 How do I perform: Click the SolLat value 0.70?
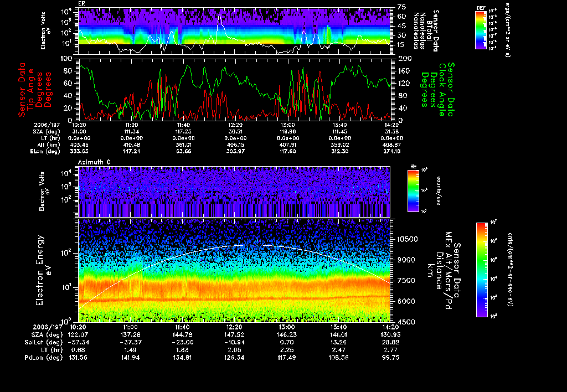(x=286, y=343)
